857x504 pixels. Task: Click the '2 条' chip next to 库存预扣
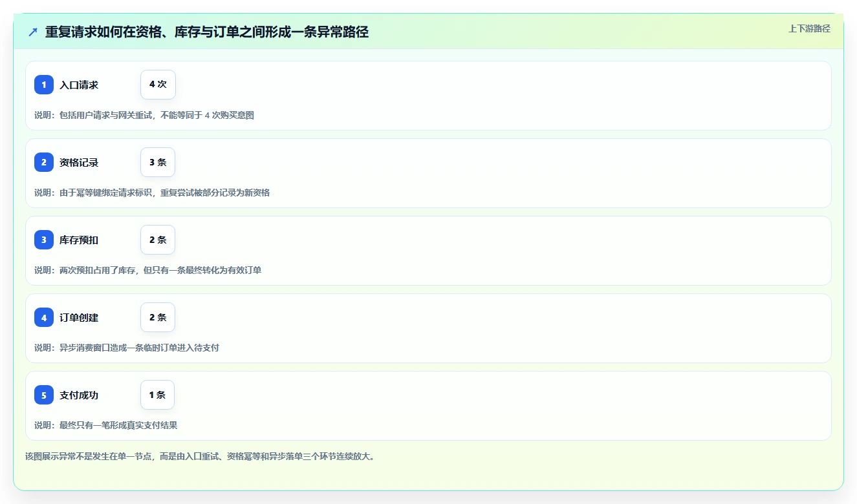point(158,240)
